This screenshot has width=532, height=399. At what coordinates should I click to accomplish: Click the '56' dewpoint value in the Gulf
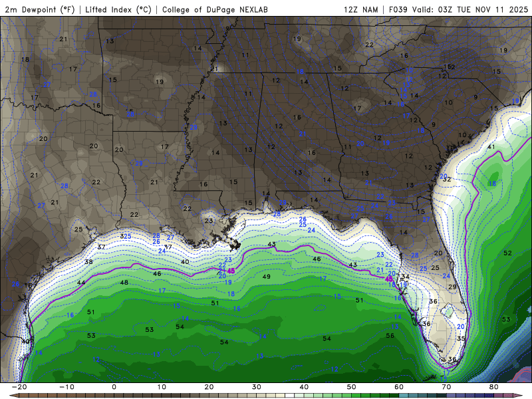(390, 336)
